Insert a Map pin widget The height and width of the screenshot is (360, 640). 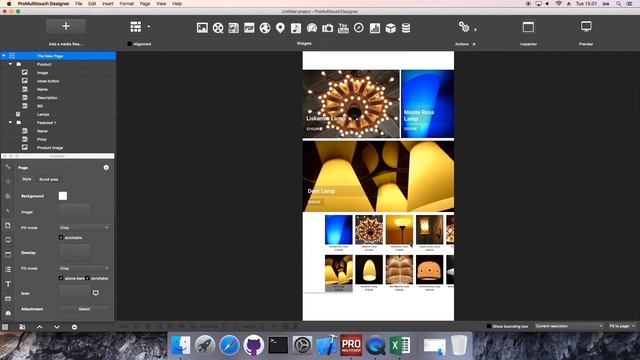(x=280, y=28)
